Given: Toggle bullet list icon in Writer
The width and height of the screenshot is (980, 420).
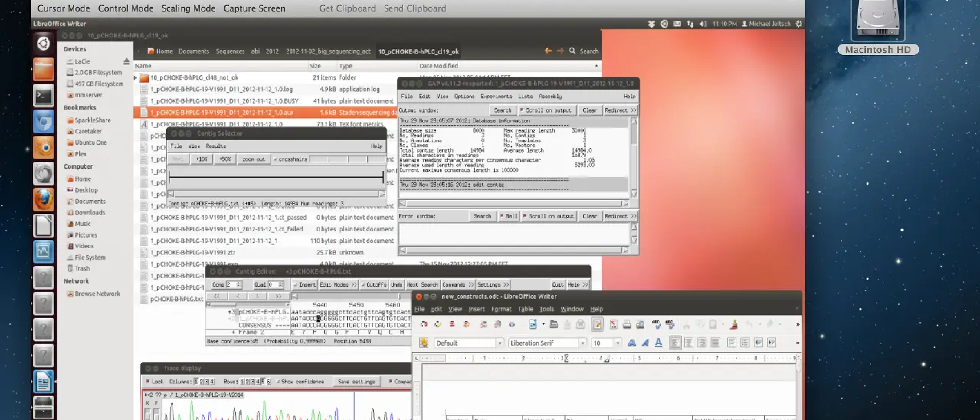Looking at the screenshot, I should (x=745, y=343).
